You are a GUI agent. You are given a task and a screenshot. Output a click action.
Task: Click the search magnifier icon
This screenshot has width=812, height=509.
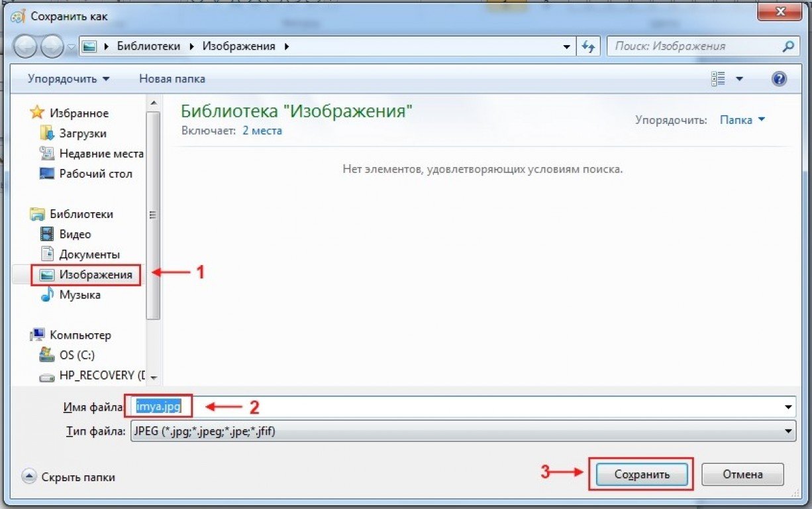(787, 46)
